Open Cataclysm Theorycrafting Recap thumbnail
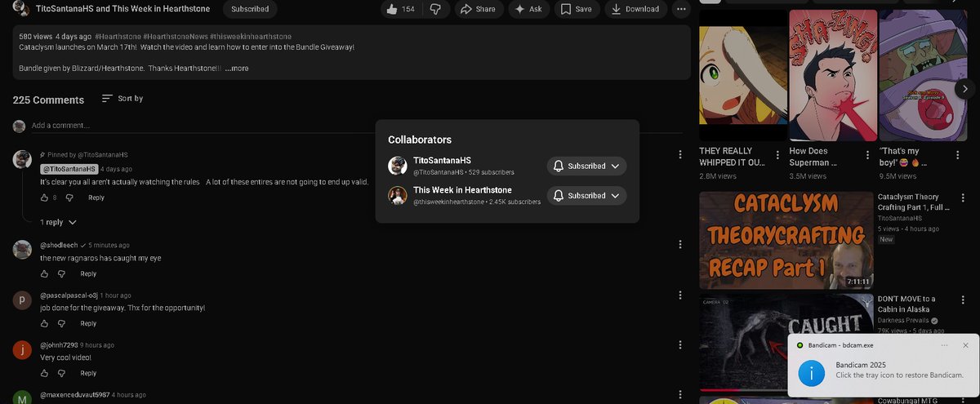Image resolution: width=980 pixels, height=404 pixels. tap(786, 240)
